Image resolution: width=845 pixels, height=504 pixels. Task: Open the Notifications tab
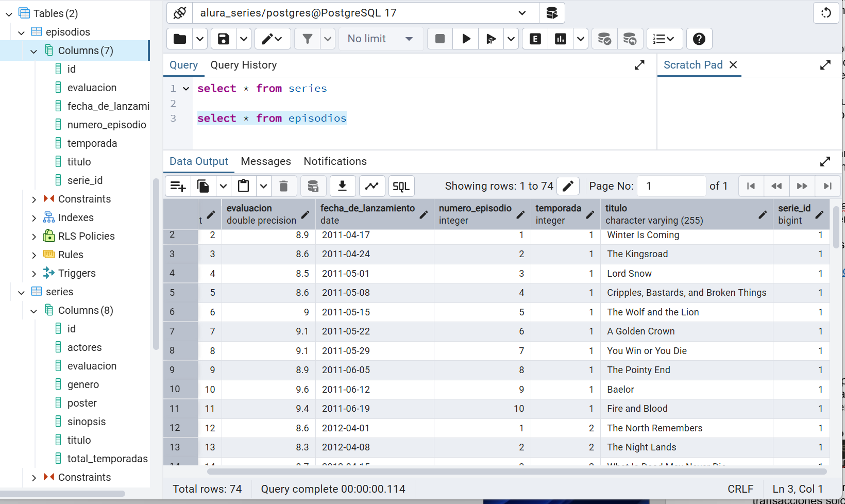335,161
